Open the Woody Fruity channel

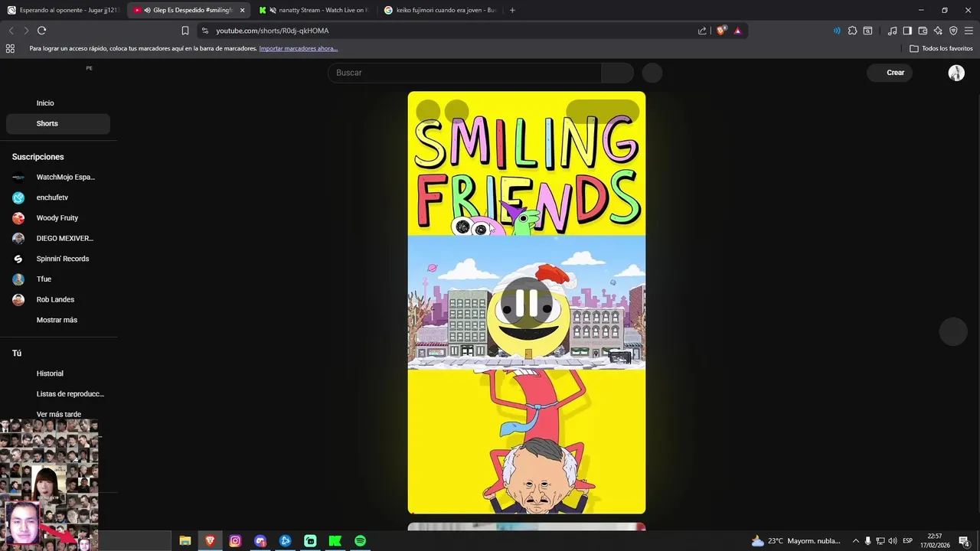[x=58, y=218]
